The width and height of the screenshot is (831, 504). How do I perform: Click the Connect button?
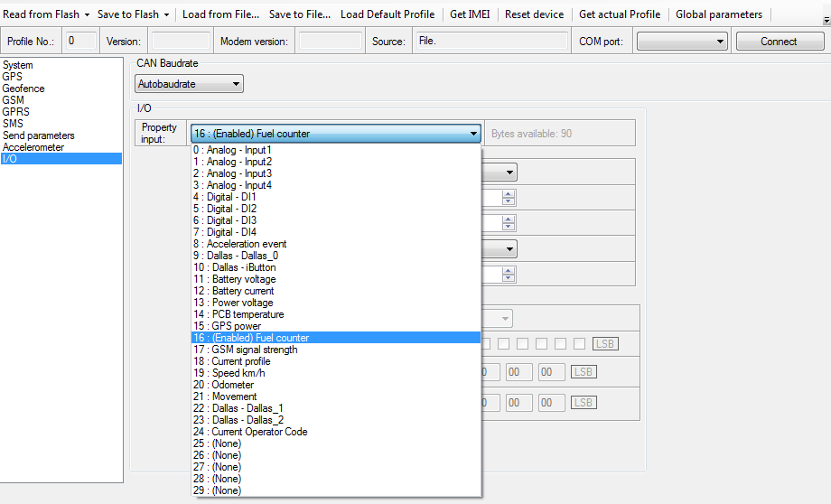click(778, 42)
